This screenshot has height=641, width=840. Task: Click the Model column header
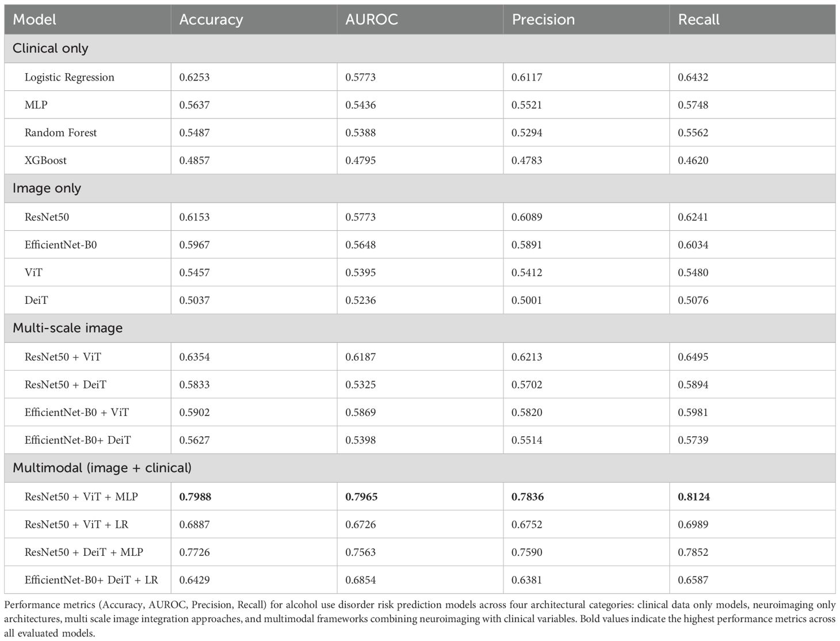pyautogui.click(x=35, y=20)
